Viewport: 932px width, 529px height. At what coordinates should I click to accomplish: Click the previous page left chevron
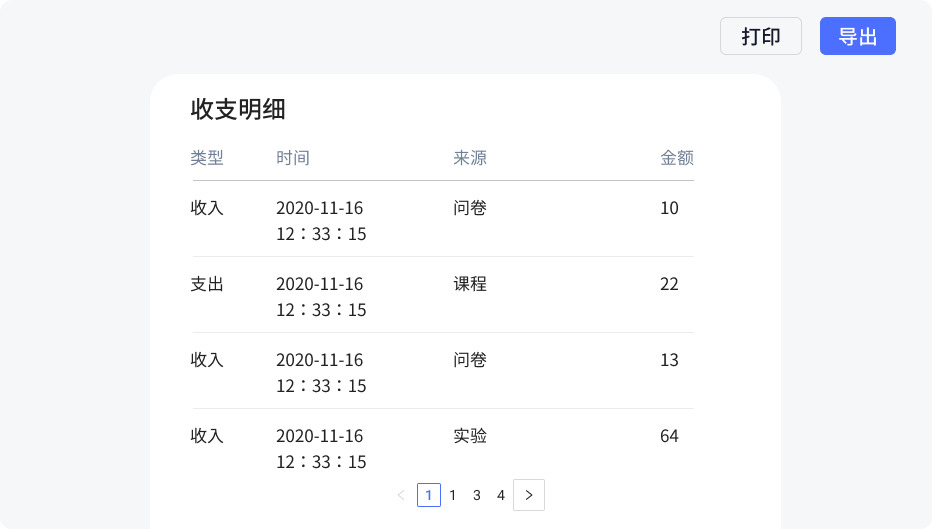pyautogui.click(x=401, y=495)
